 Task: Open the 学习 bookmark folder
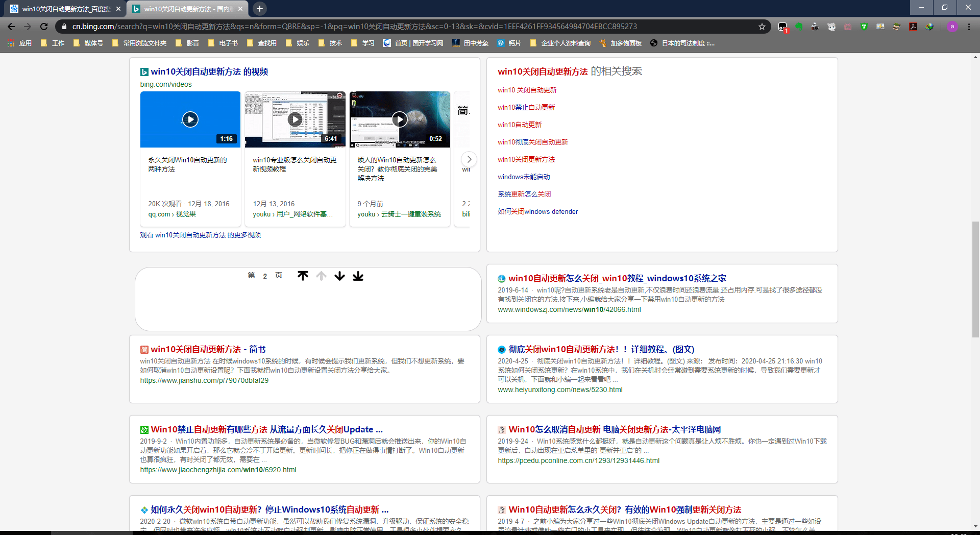click(x=363, y=43)
